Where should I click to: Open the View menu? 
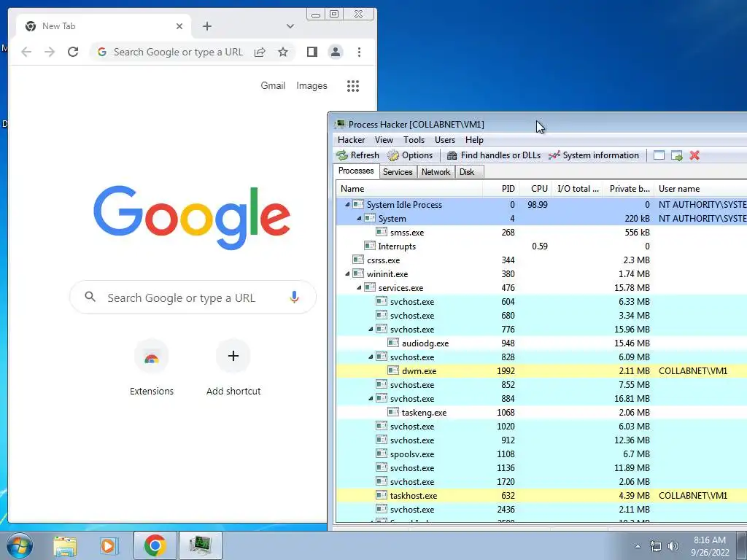click(384, 140)
